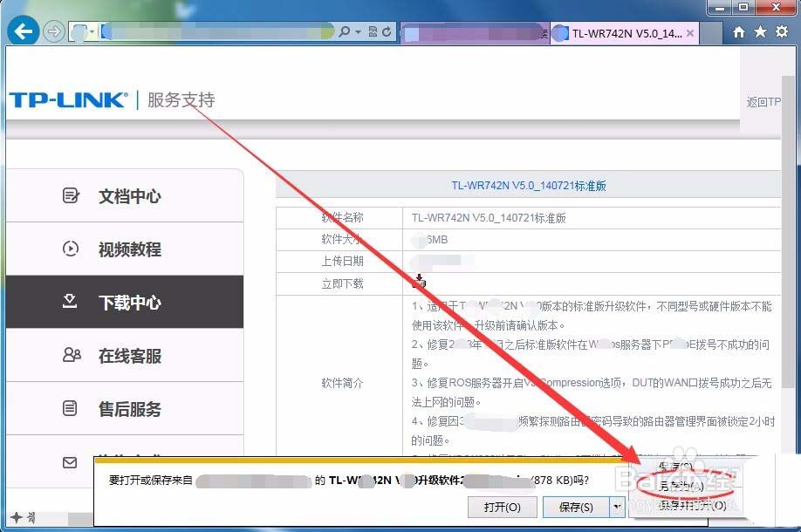Click the 立即下载 download icon
Viewport: 801px width, 532px height.
tap(419, 282)
